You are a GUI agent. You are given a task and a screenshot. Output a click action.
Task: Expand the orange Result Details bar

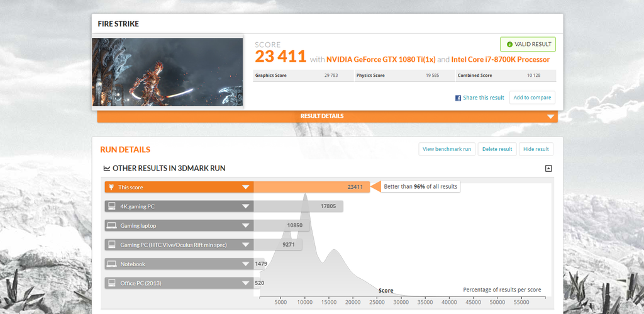click(327, 116)
